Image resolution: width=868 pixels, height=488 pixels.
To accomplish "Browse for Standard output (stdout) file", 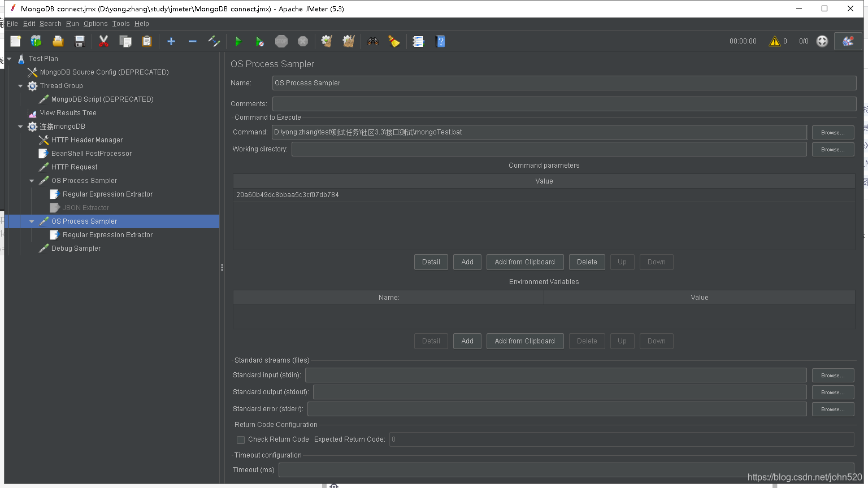I will 833,392.
